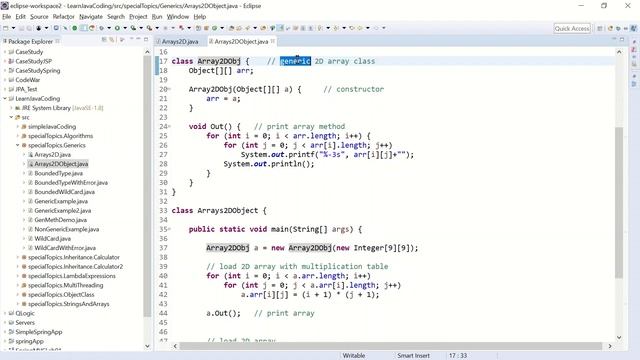The height and width of the screenshot is (360, 640).
Task: Click the Save toolbar icon
Action: (x=22, y=28)
